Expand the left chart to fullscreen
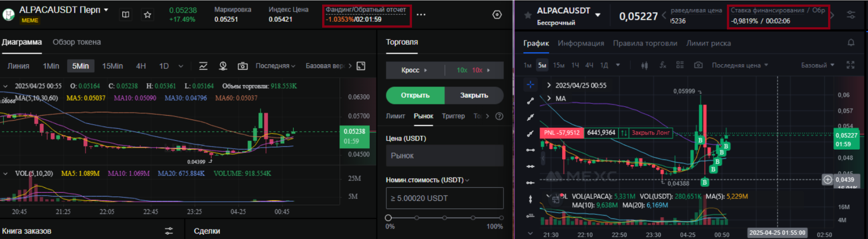Screen dimensions: 868x239 click(361, 66)
